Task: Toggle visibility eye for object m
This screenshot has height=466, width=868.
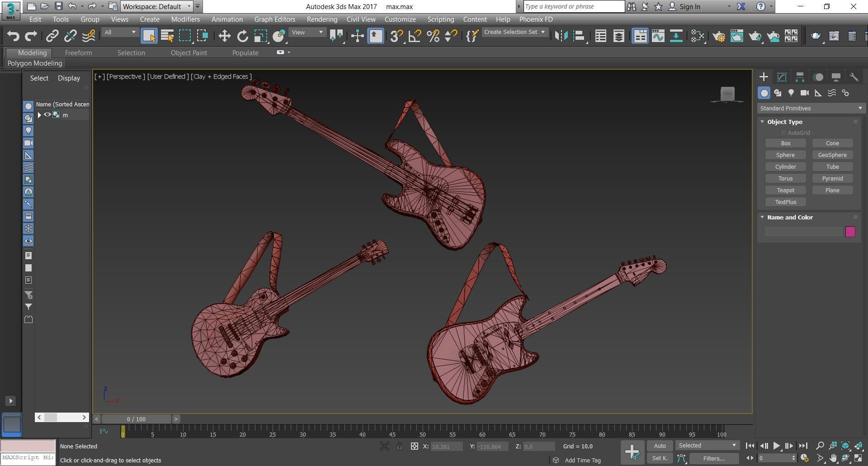Action: [x=47, y=115]
